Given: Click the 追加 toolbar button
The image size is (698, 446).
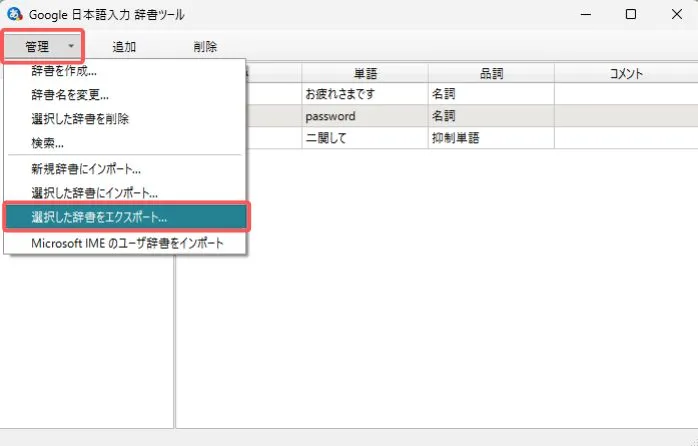Looking at the screenshot, I should [124, 46].
